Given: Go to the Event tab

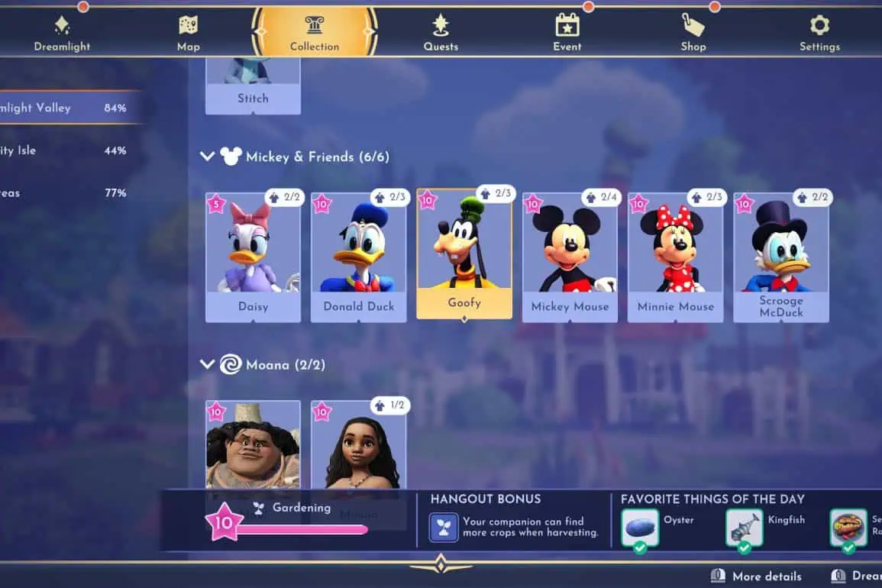Looking at the screenshot, I should pyautogui.click(x=567, y=34).
